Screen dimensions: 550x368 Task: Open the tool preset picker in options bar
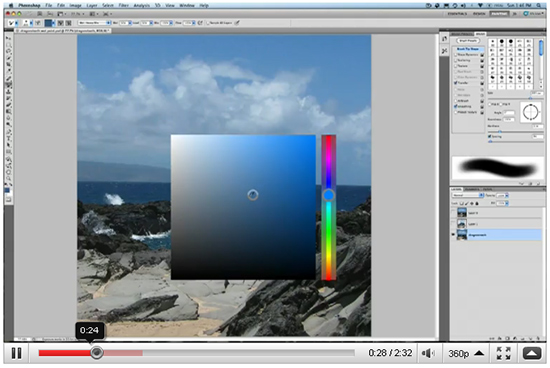[13, 23]
